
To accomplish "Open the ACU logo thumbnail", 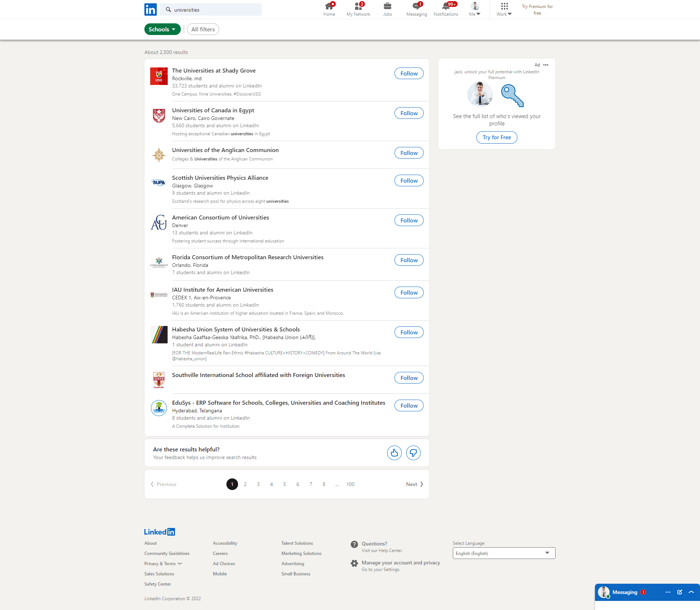I will [159, 223].
